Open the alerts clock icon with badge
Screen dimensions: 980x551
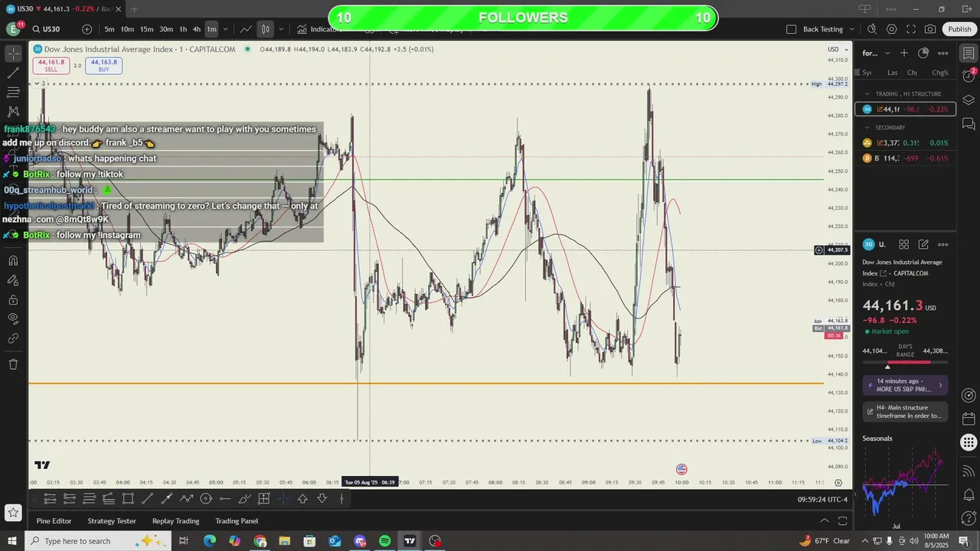(x=969, y=77)
